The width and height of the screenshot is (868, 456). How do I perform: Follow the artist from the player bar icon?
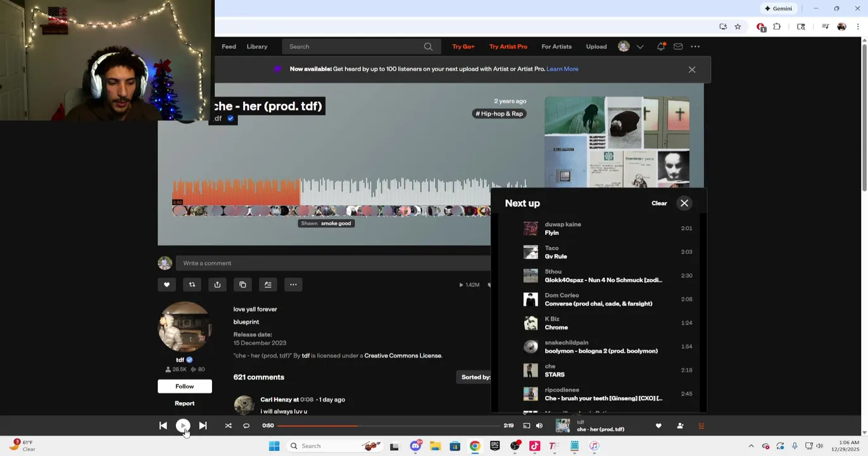click(x=680, y=426)
